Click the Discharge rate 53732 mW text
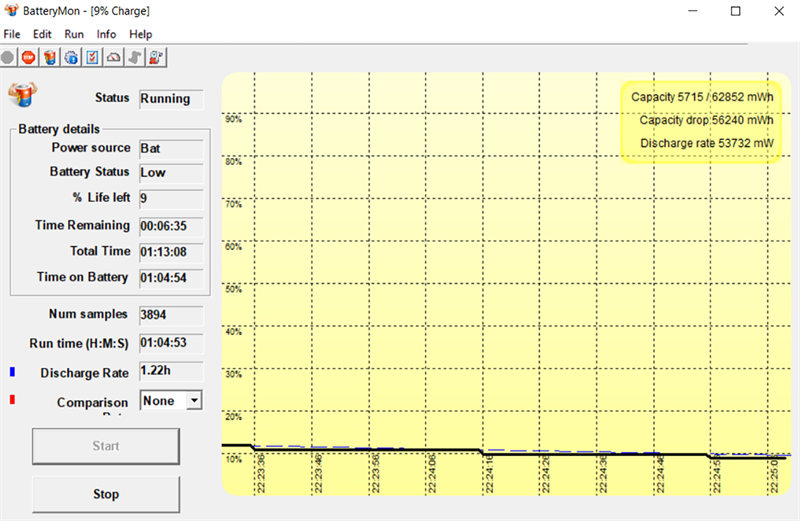 (707, 143)
